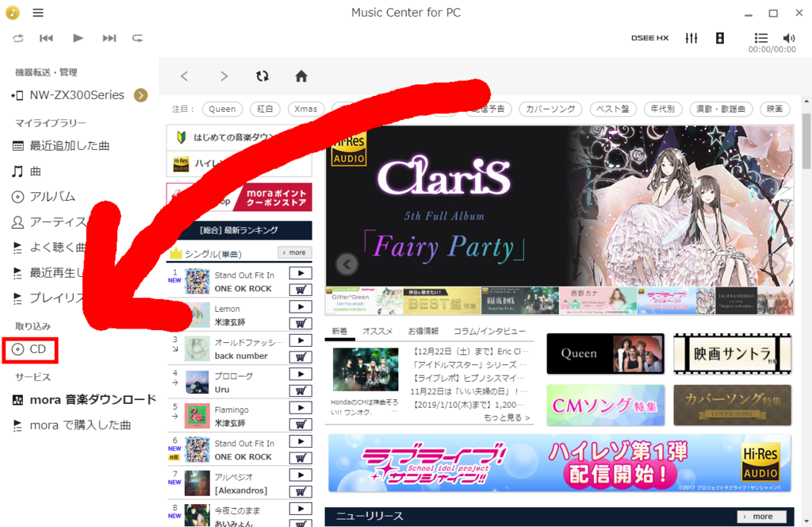Image resolution: width=812 pixels, height=527 pixels.
Task: Switch to コラム/インタビュー tab
Action: pos(489,331)
